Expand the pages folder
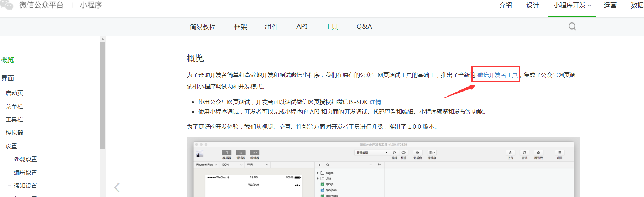Image resolution: width=644 pixels, height=197 pixels. tap(318, 173)
